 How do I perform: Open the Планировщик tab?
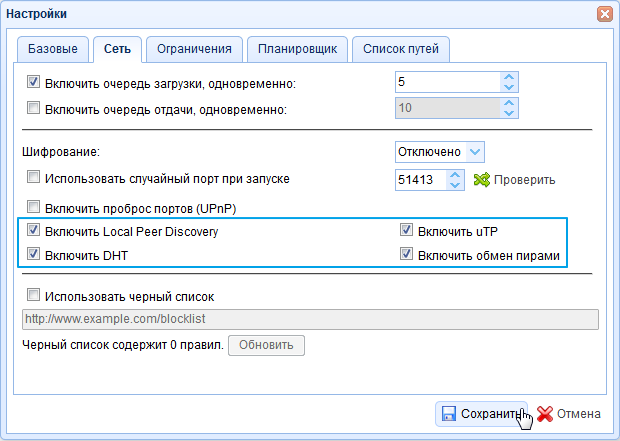coord(297,48)
